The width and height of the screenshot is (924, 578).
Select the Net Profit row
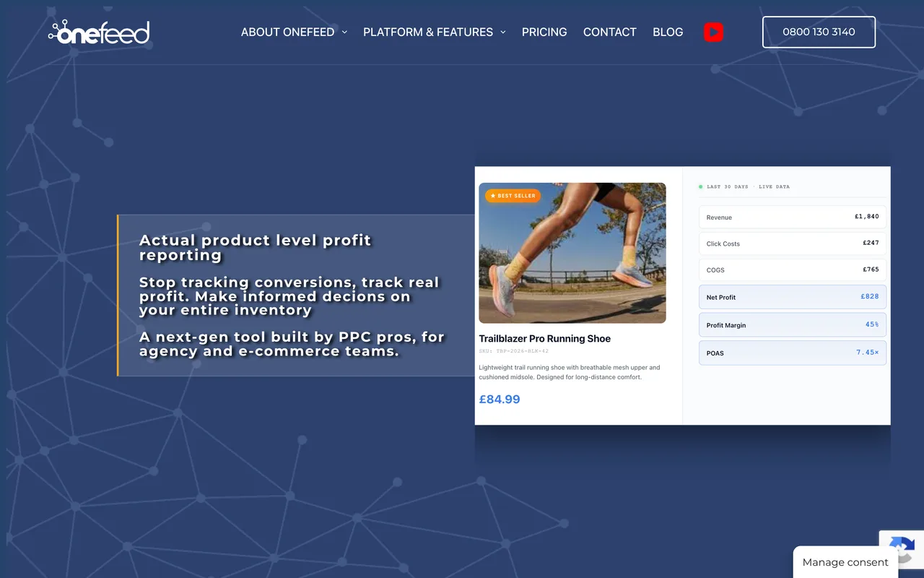coord(793,297)
